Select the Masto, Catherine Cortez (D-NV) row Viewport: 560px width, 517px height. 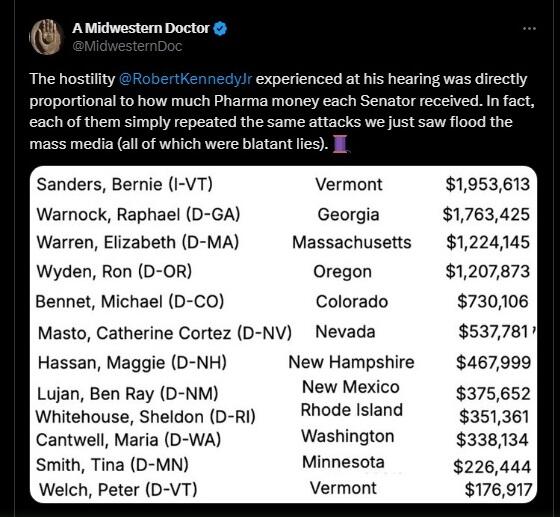(x=284, y=333)
